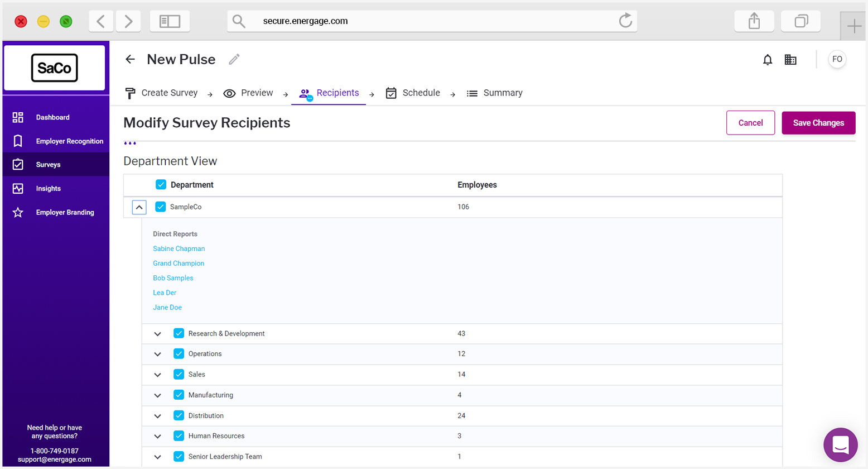Expand the Research & Development row
The image size is (868, 469).
(158, 334)
